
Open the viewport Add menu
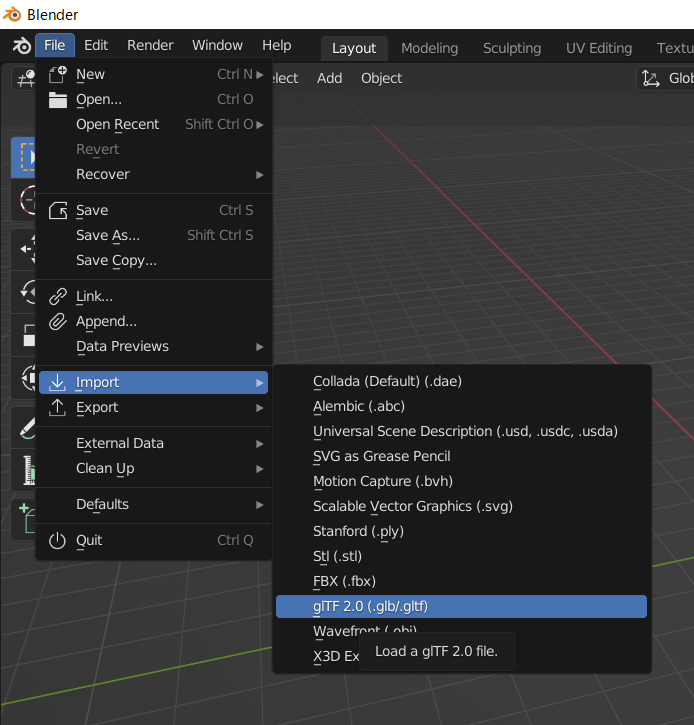(x=330, y=79)
